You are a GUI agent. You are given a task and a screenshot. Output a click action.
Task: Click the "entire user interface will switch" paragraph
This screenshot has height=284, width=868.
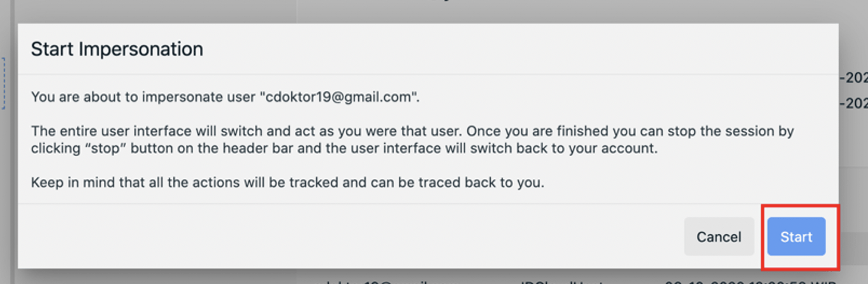[408, 132]
